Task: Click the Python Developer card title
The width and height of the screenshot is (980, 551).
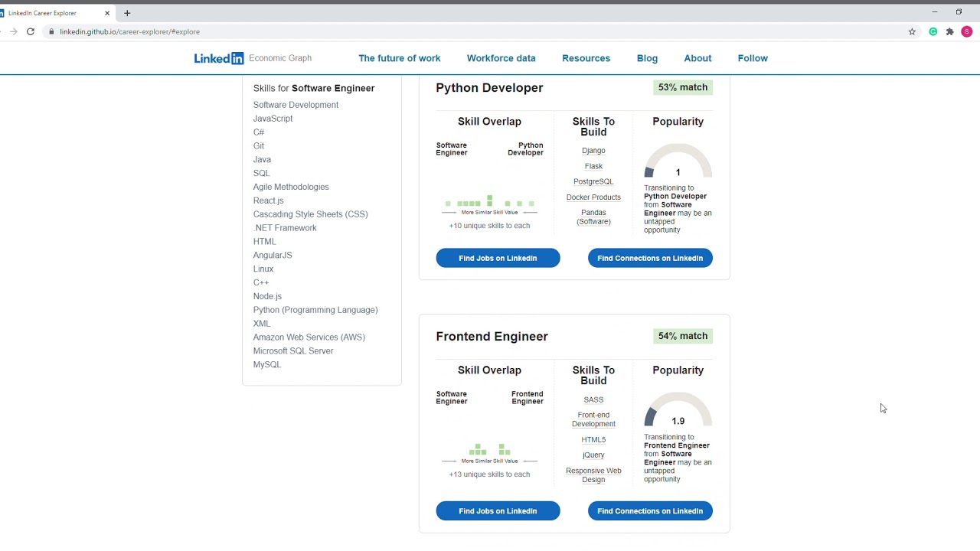Action: pos(489,88)
